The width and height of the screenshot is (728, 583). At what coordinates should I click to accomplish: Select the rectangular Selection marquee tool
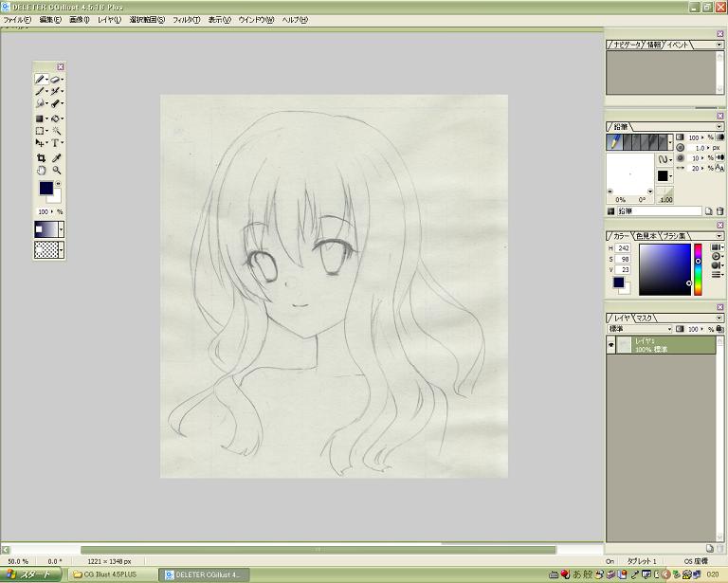pyautogui.click(x=40, y=131)
